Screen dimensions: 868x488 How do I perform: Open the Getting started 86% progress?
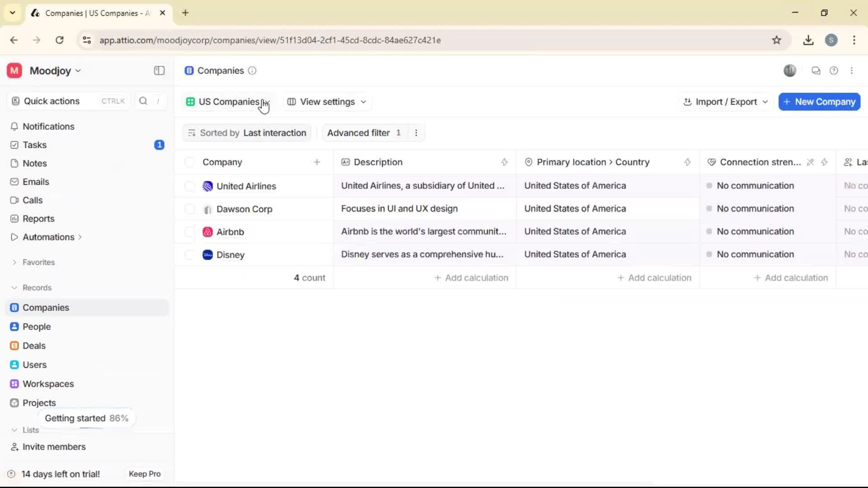(x=86, y=418)
